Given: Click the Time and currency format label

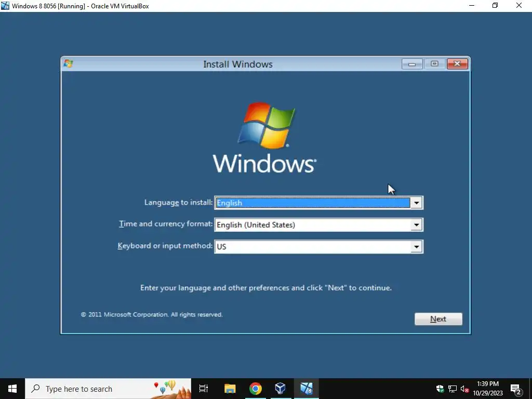Looking at the screenshot, I should tap(166, 224).
